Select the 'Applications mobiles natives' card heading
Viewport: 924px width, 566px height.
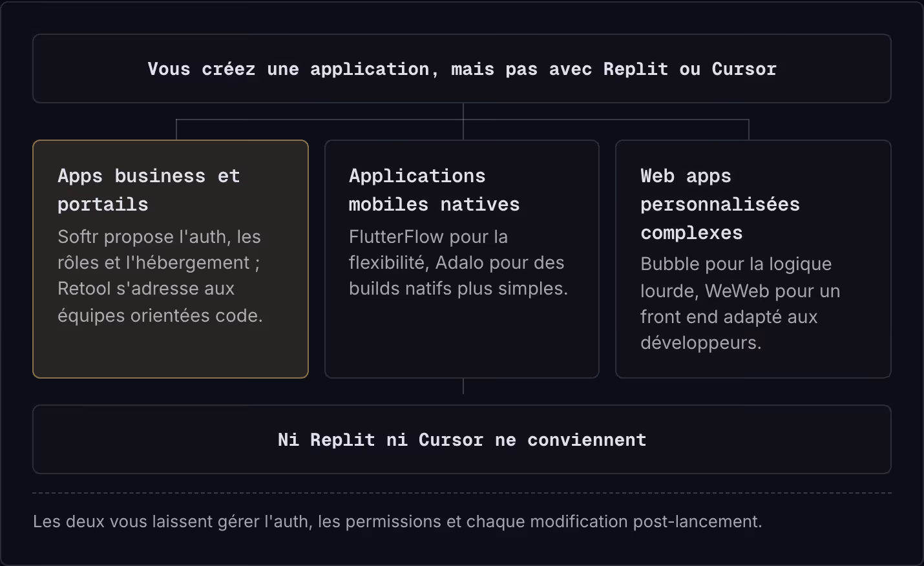pos(434,190)
